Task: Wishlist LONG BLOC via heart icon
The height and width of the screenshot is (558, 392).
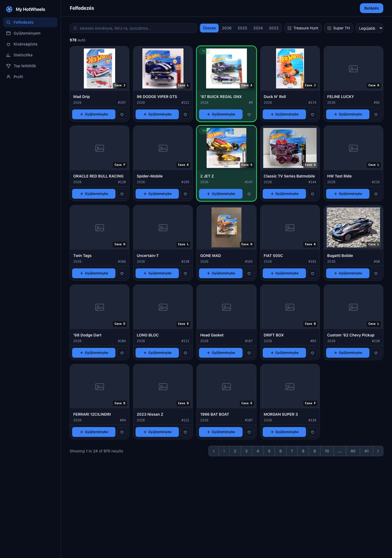Action: [185, 353]
